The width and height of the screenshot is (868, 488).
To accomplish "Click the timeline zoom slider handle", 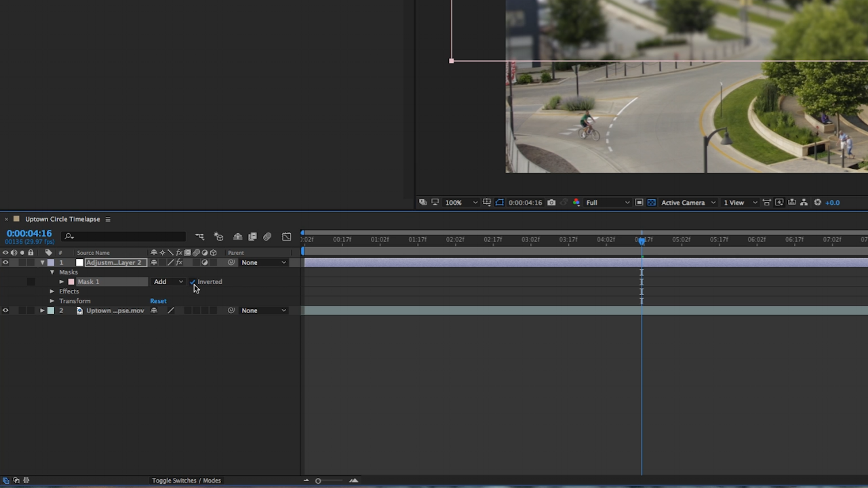I will (318, 481).
